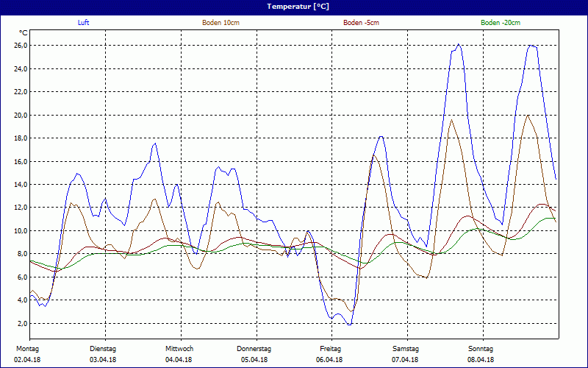Click the date 02.04.18
This screenshot has width=588, height=368.
(x=27, y=360)
